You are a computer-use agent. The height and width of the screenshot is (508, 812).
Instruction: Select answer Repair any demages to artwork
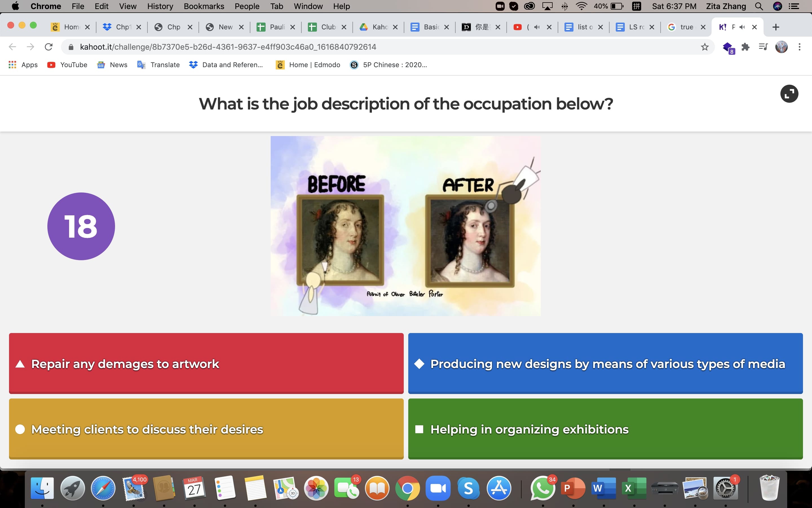click(x=206, y=363)
